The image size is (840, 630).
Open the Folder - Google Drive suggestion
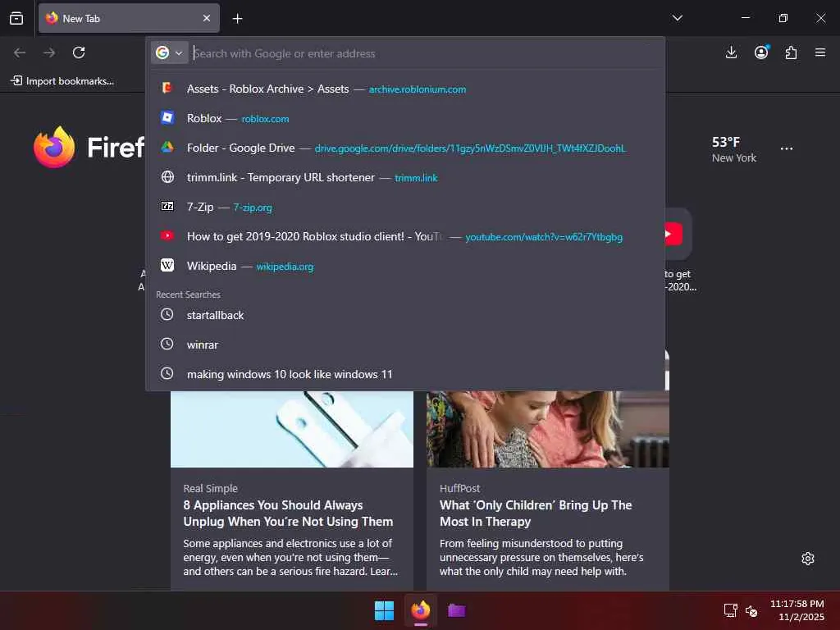point(405,148)
